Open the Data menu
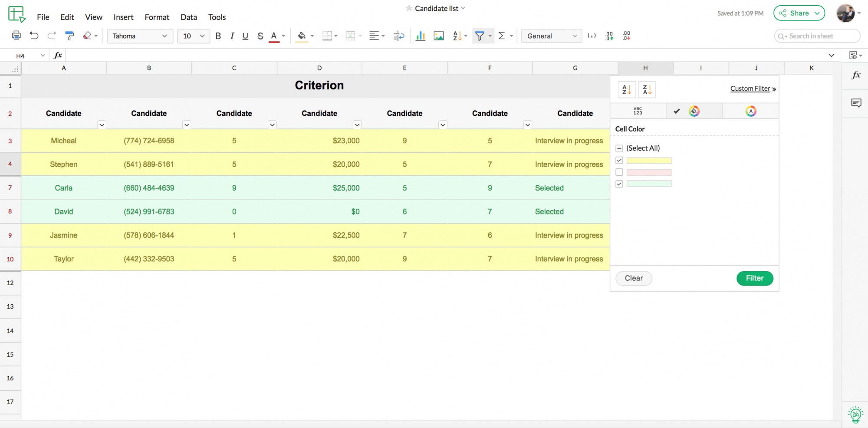868x428 pixels. point(188,17)
